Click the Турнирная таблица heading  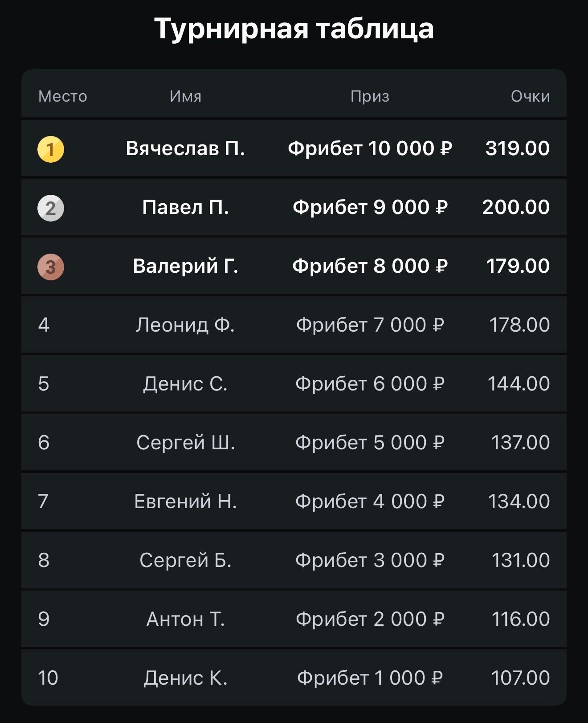[294, 29]
